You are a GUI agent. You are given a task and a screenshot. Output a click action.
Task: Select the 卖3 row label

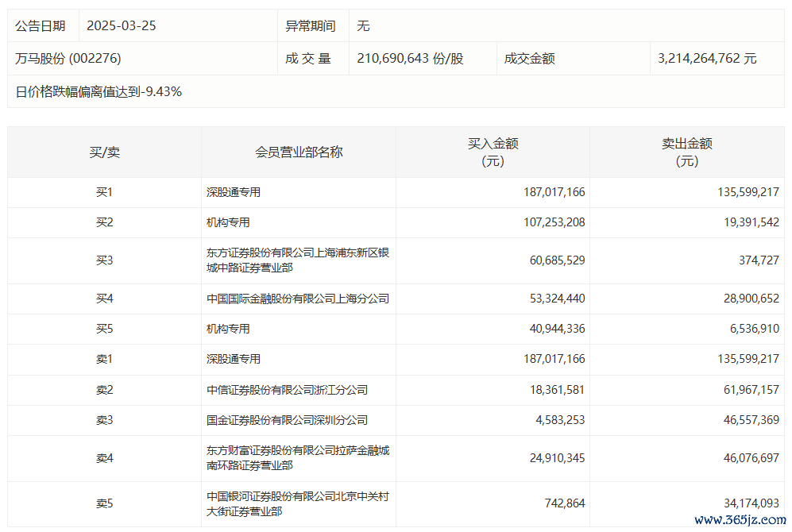click(x=105, y=421)
